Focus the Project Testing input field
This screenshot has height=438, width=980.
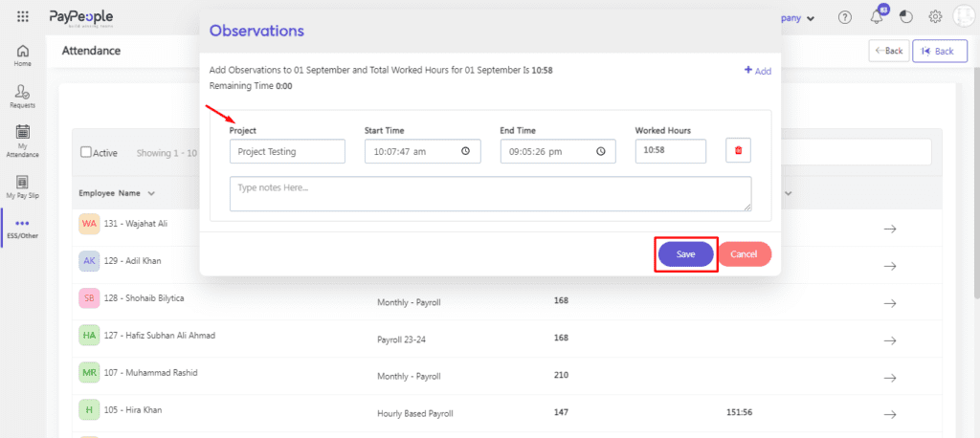pyautogui.click(x=287, y=151)
